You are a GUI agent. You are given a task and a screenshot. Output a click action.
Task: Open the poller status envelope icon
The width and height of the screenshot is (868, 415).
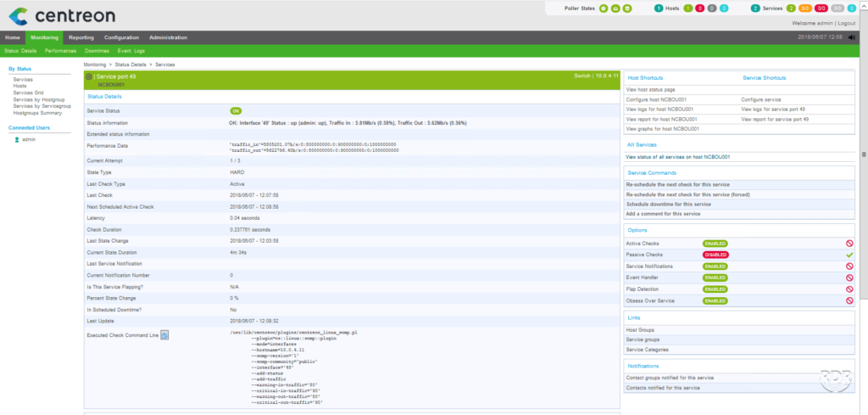tap(615, 8)
